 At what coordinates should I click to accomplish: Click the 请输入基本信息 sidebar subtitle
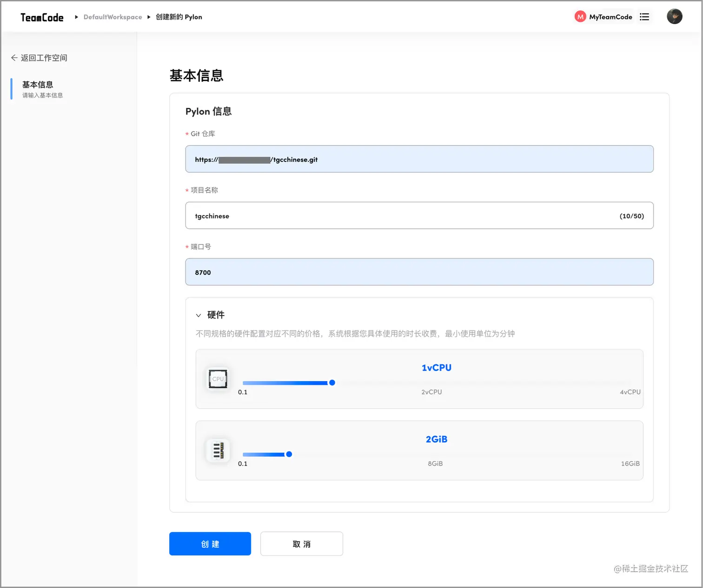click(x=42, y=95)
